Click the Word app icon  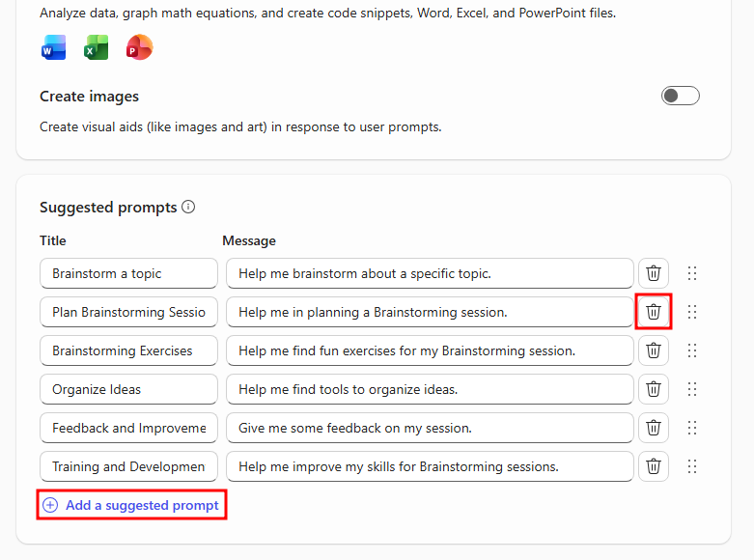click(54, 47)
